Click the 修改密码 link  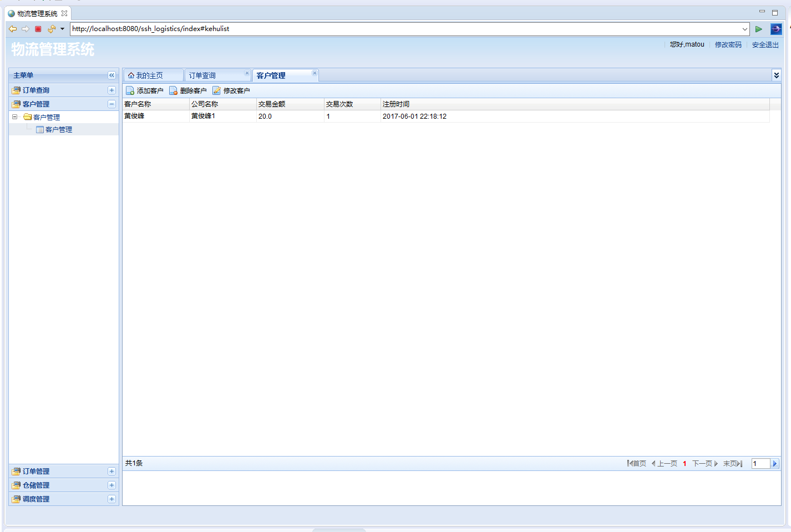point(728,45)
